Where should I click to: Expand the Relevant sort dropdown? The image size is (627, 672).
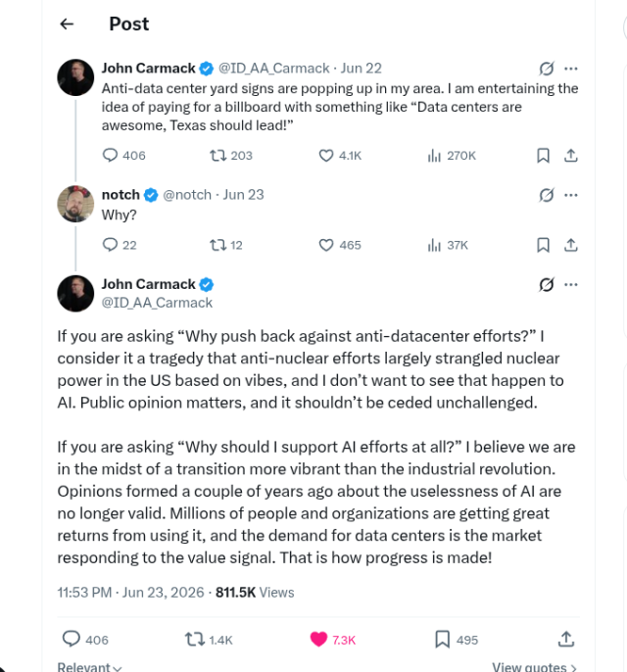click(89, 667)
